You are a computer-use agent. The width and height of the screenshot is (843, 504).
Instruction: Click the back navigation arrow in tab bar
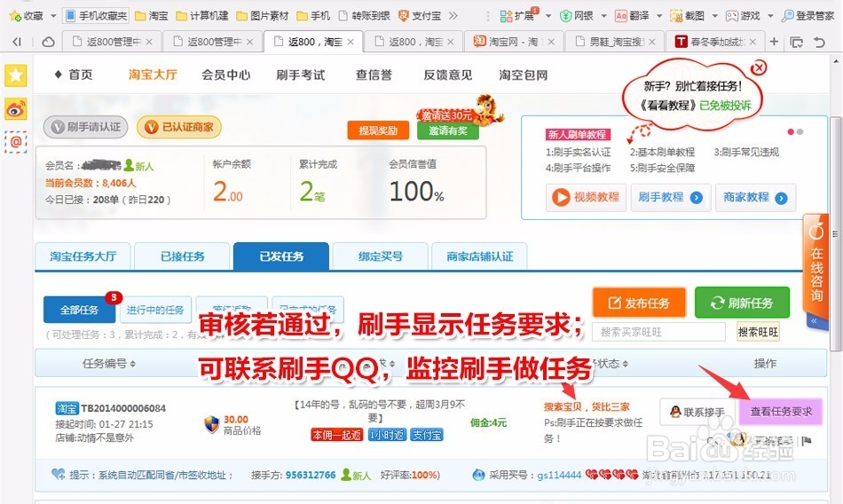(17, 42)
